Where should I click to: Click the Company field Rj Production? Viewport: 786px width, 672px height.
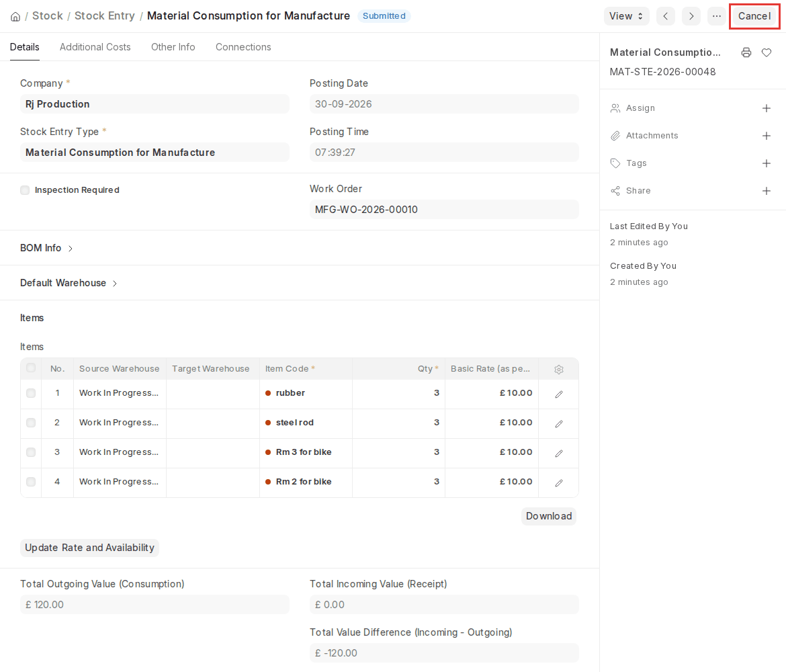point(155,104)
